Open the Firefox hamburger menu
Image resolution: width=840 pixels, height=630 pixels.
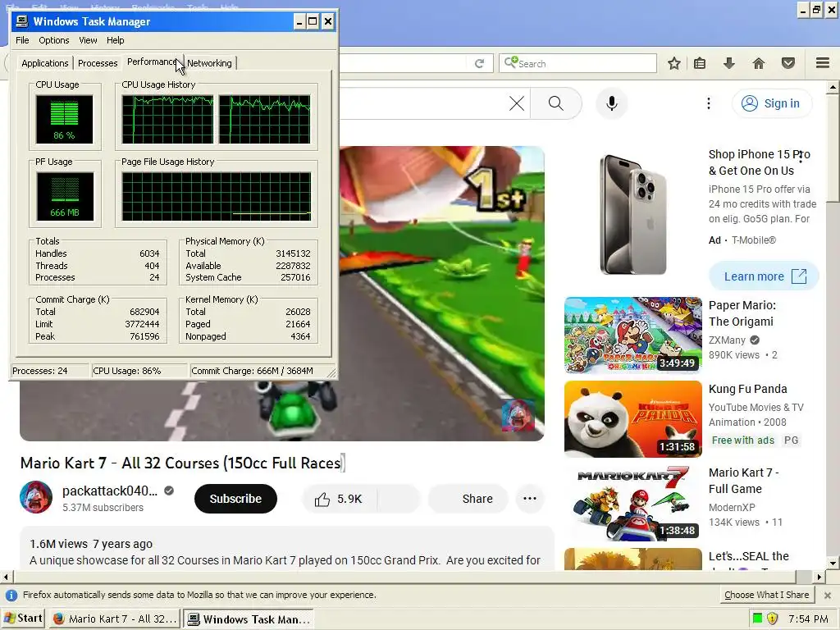pos(823,63)
